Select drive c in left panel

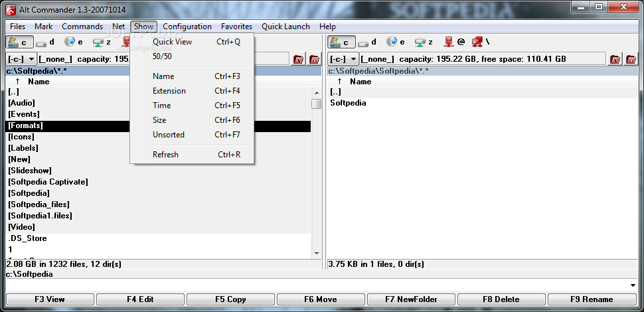pyautogui.click(x=19, y=42)
